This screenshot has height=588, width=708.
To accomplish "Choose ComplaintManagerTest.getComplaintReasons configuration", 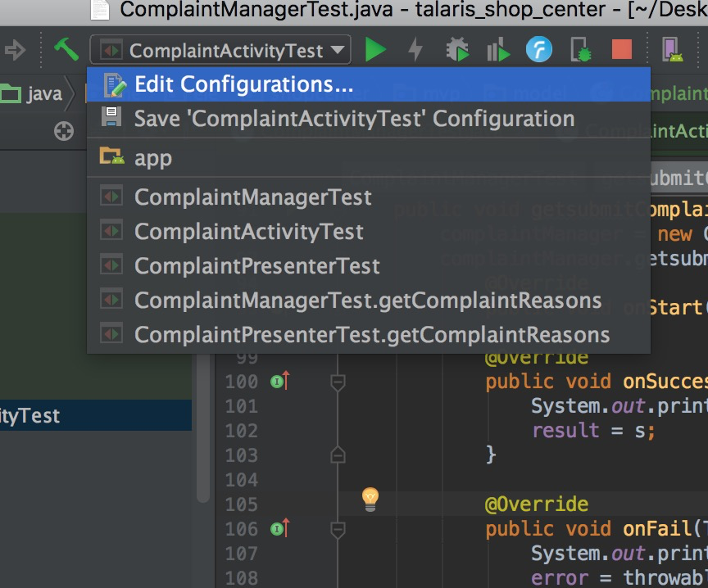I will (368, 301).
